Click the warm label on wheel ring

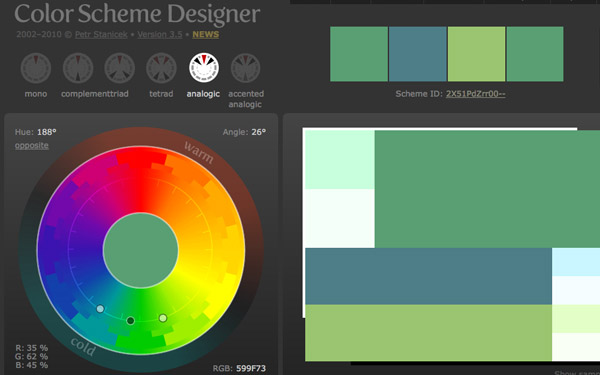[198, 152]
